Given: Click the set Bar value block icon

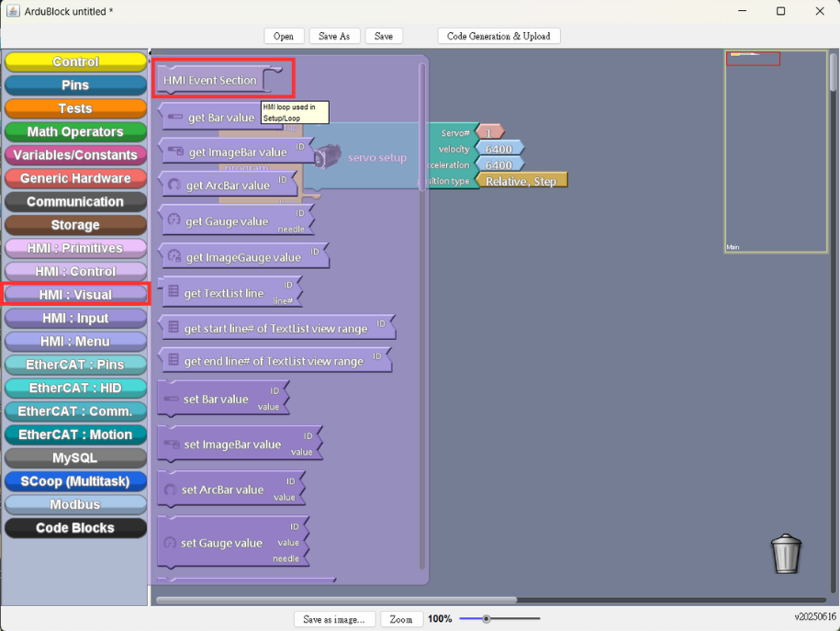Looking at the screenshot, I should click(171, 399).
